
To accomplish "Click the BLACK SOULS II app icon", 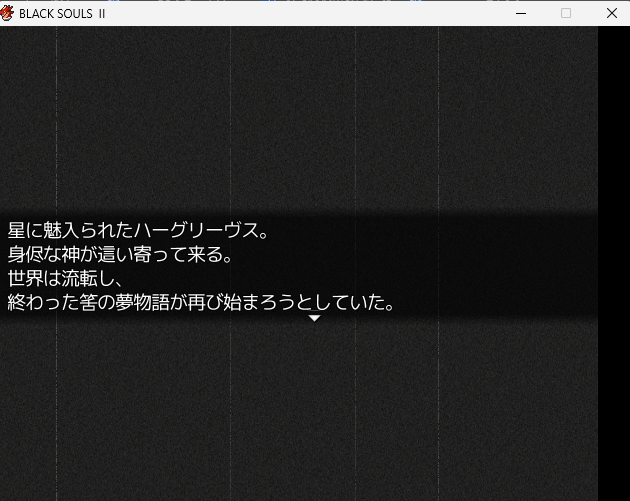I will pos(7,13).
